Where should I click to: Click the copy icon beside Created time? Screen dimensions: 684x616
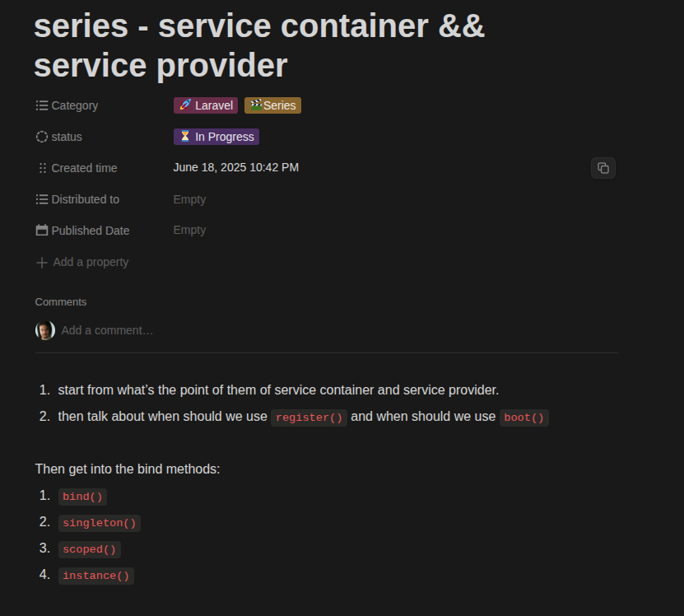tap(603, 168)
